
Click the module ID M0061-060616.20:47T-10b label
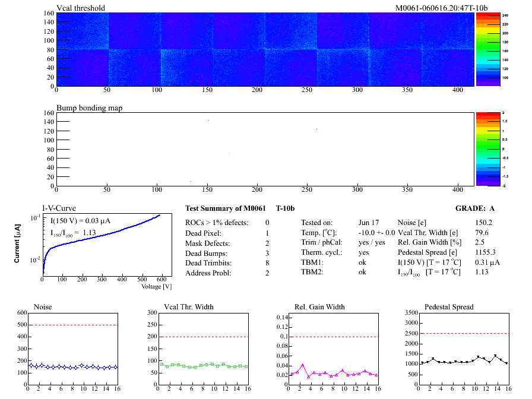coord(441,8)
